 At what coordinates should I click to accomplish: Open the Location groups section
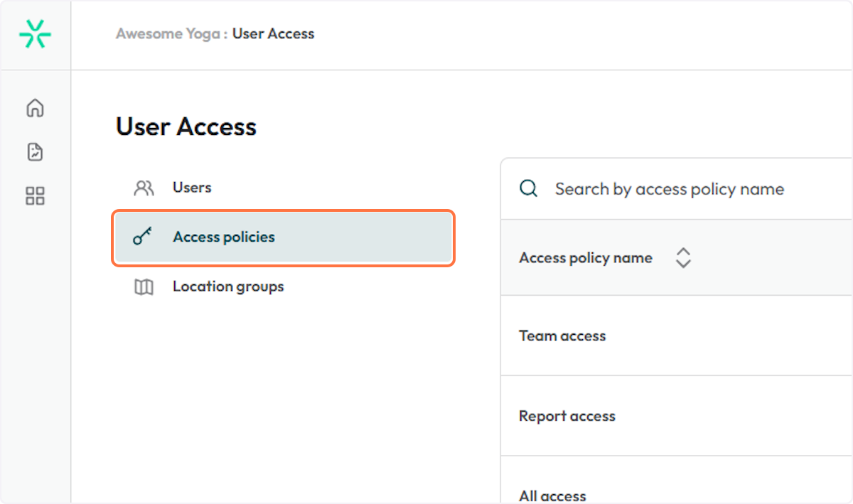[x=227, y=287]
